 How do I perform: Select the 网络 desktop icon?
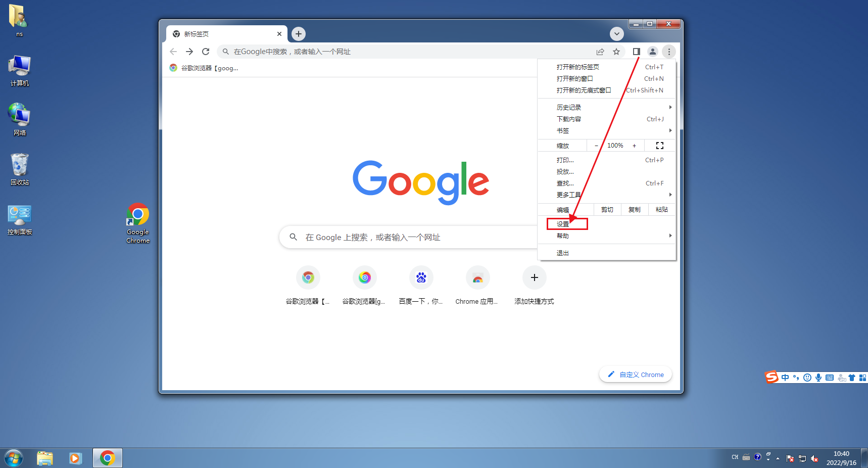click(19, 120)
